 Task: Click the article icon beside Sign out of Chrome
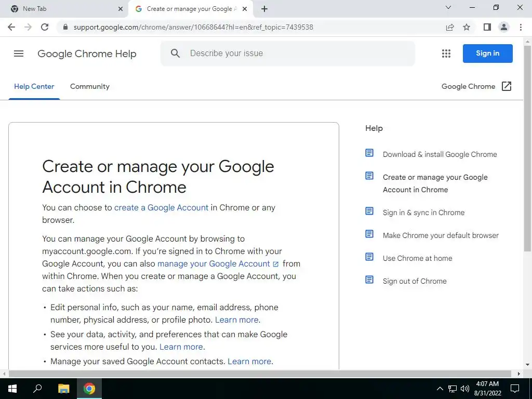pyautogui.click(x=369, y=280)
